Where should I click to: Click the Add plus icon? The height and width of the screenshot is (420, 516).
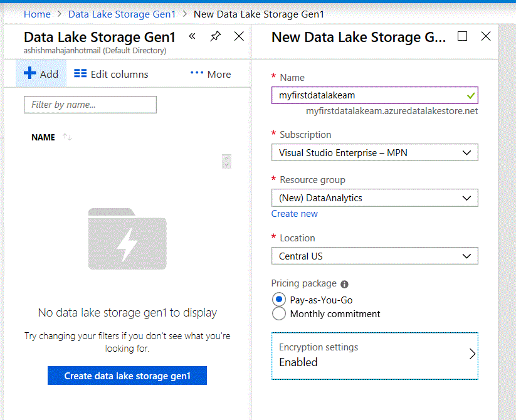tap(30, 73)
